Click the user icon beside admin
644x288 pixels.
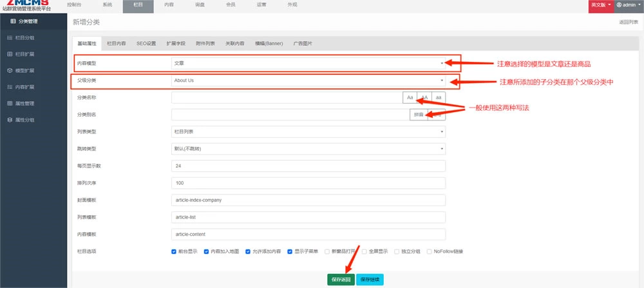[619, 5]
